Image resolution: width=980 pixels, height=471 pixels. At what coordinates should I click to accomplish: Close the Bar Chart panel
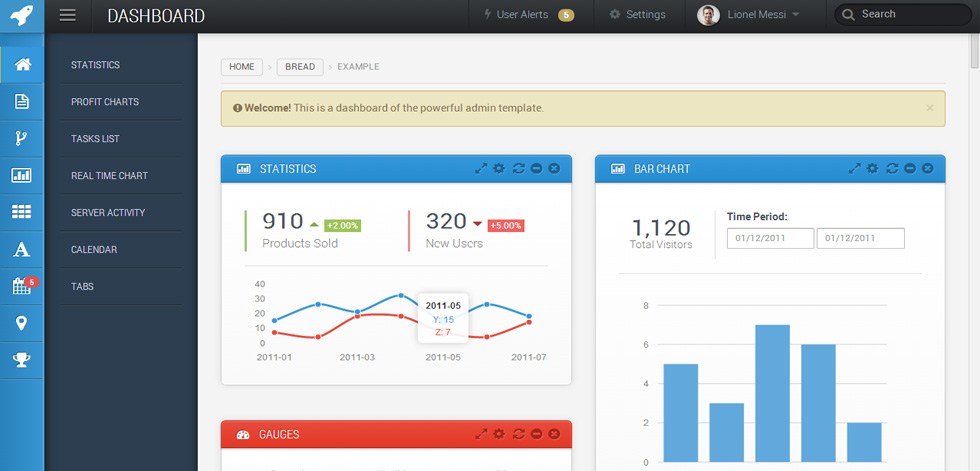point(928,169)
